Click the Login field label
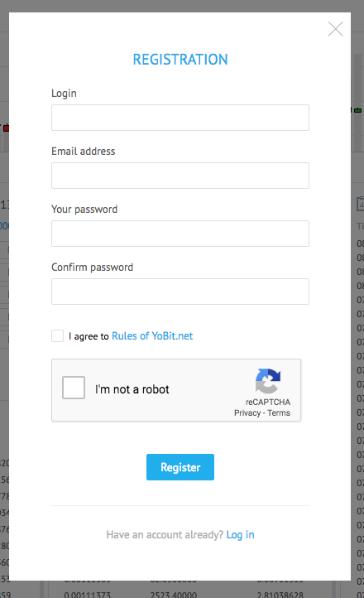Viewport: 364px width, 598px height. point(64,94)
